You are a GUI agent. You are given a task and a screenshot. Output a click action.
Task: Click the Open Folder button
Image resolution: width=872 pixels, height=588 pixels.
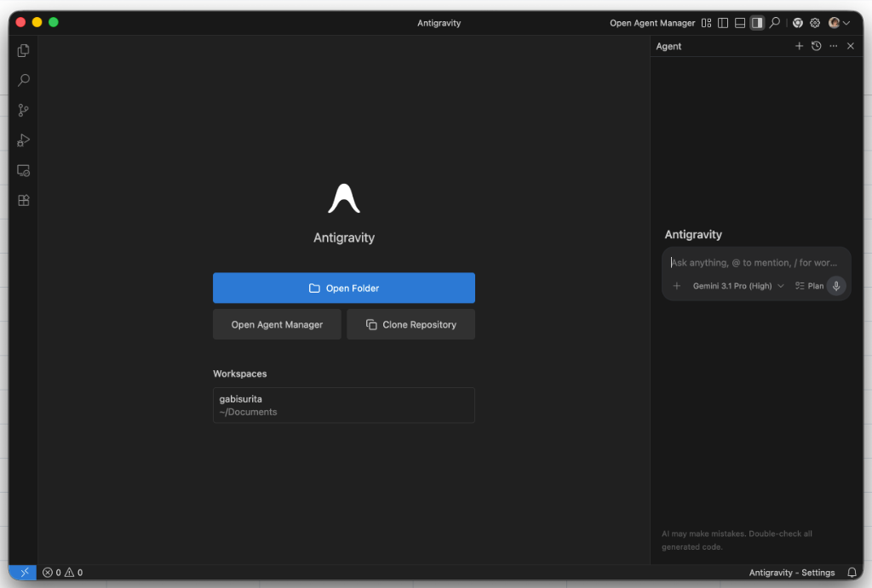click(x=344, y=288)
